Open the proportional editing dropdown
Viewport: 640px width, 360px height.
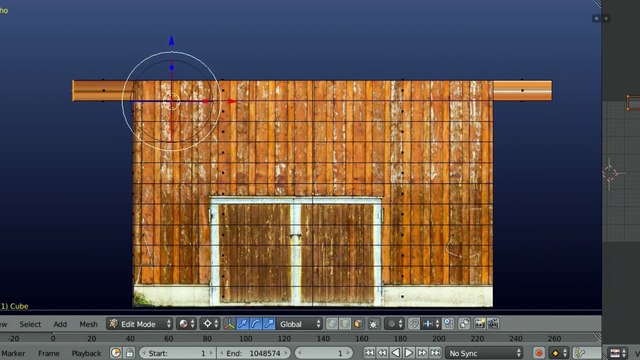click(x=394, y=324)
